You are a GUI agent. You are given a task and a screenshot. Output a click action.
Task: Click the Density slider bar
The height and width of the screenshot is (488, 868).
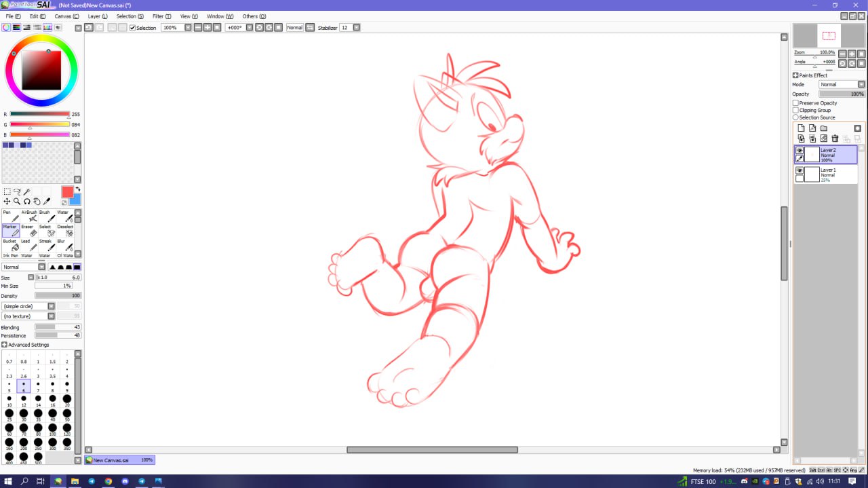[x=58, y=296]
